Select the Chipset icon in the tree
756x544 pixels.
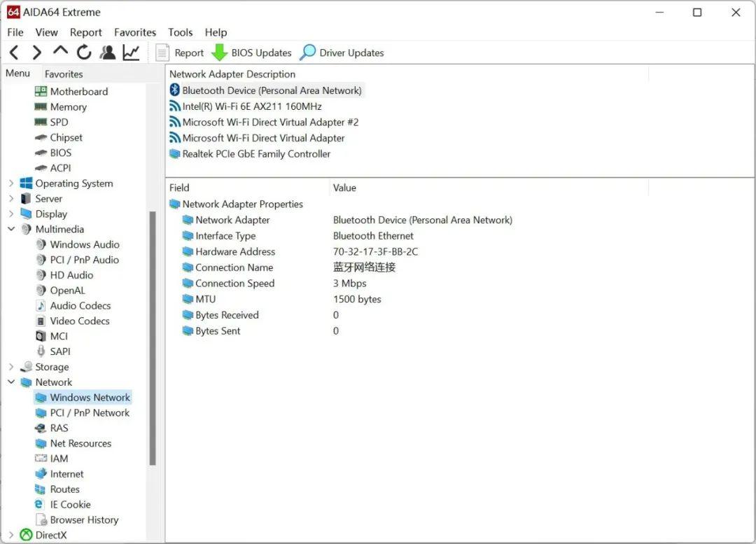(x=41, y=137)
